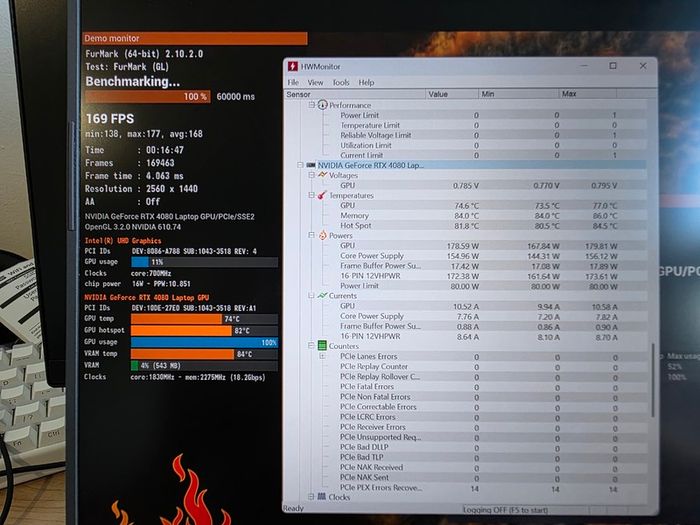Viewport: 700px width, 525px height.
Task: Click the VRAM temp 84°C bar in FurMark
Action: coord(204,354)
